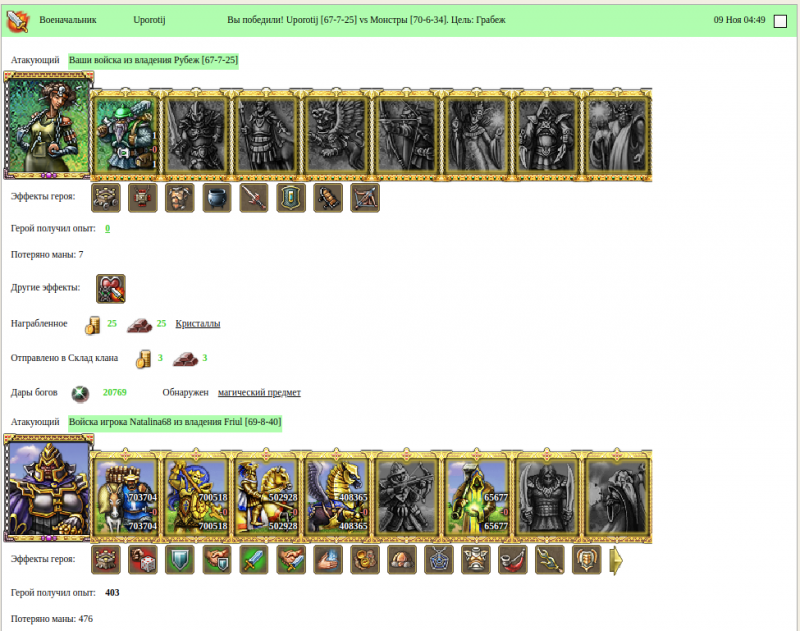800x631 pixels.
Task: Select the armored knight hero portrait
Action: point(48,488)
